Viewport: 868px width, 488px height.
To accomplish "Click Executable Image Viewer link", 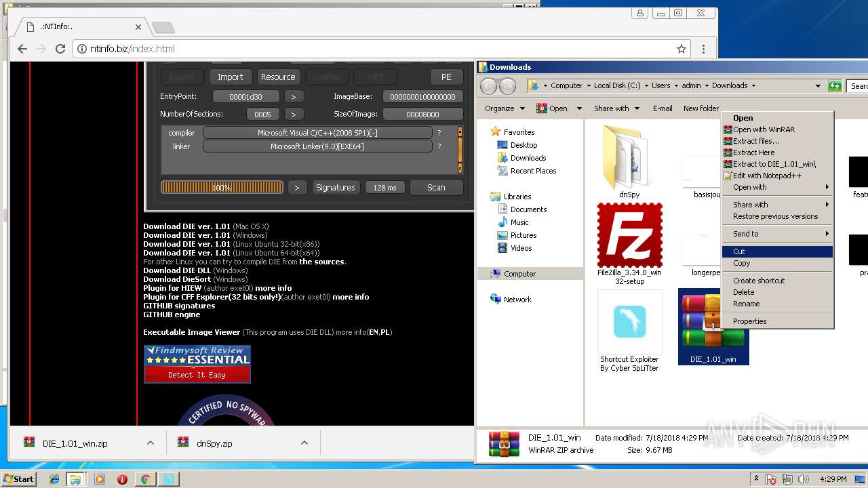I will [192, 332].
